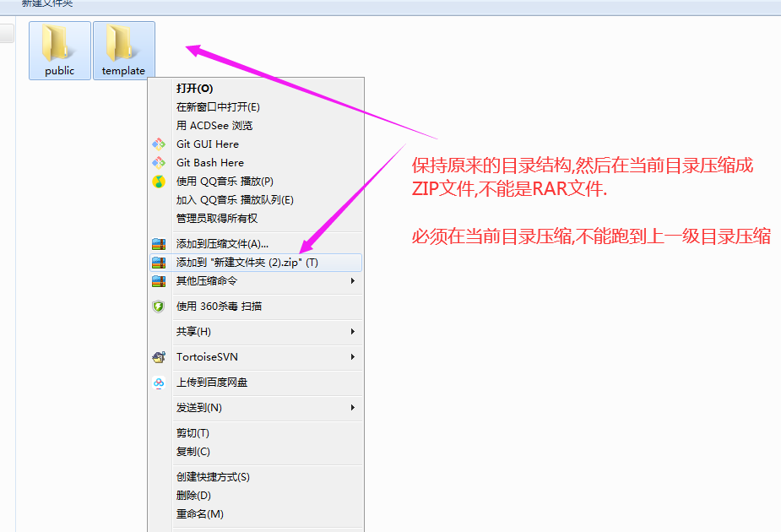This screenshot has width=781, height=532.
Task: Select the template folder icon
Action: (123, 44)
